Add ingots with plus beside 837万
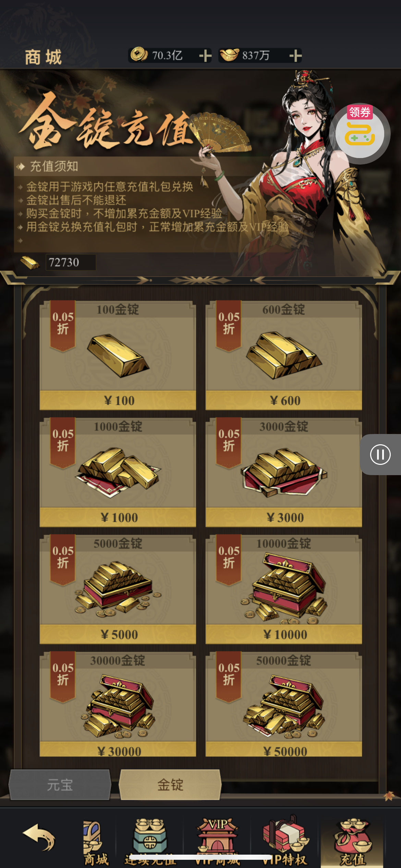Screen dimensions: 401x868 (x=295, y=56)
